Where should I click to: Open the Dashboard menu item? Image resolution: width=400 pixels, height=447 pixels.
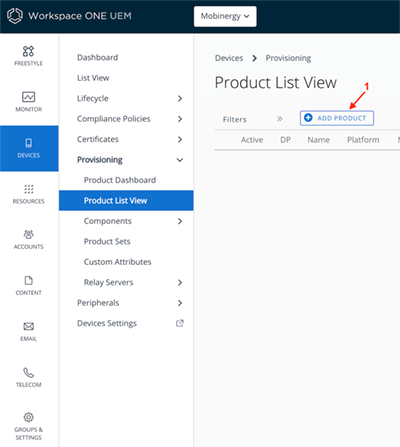[x=97, y=57]
